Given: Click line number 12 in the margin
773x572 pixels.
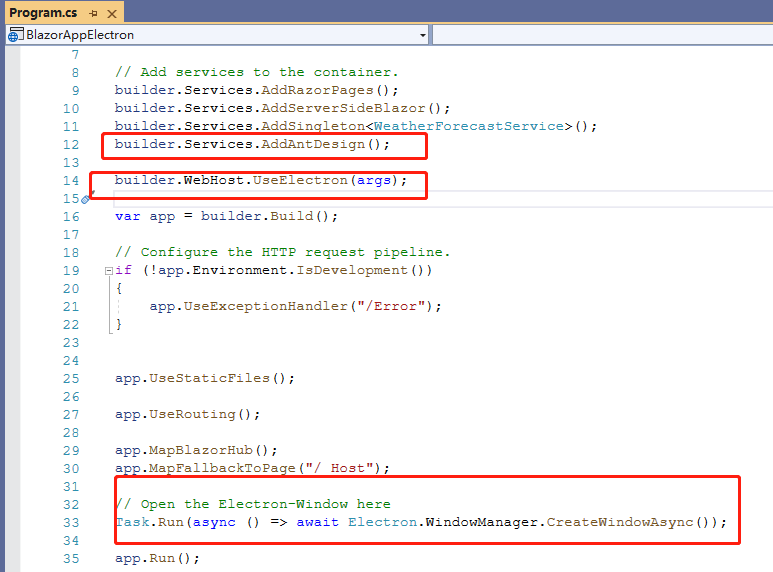Looking at the screenshot, I should [x=70, y=144].
